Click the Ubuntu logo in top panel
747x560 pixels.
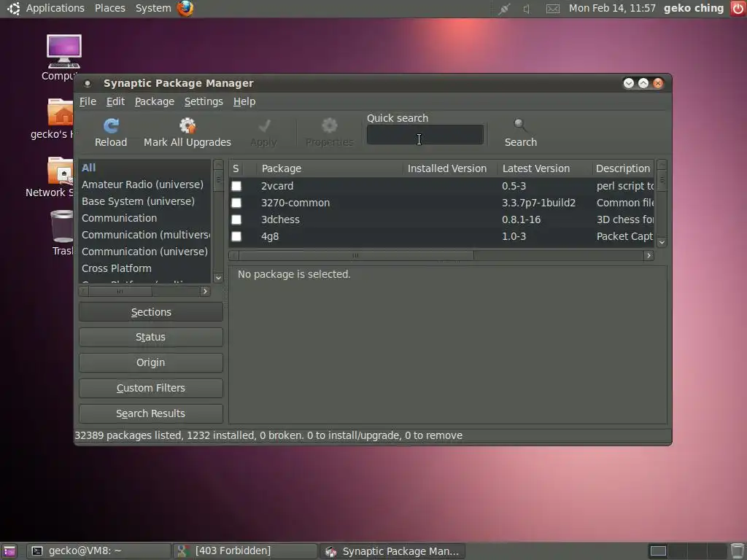click(x=13, y=8)
